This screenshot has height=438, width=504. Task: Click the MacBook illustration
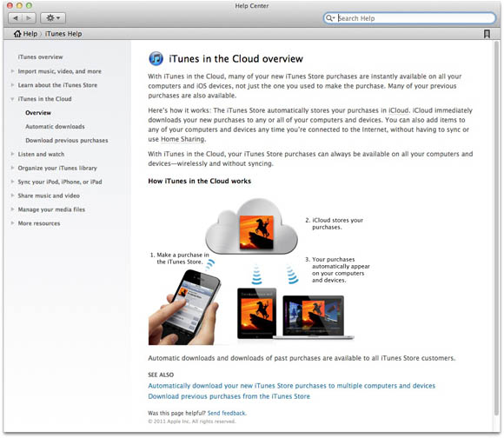pyautogui.click(x=314, y=317)
